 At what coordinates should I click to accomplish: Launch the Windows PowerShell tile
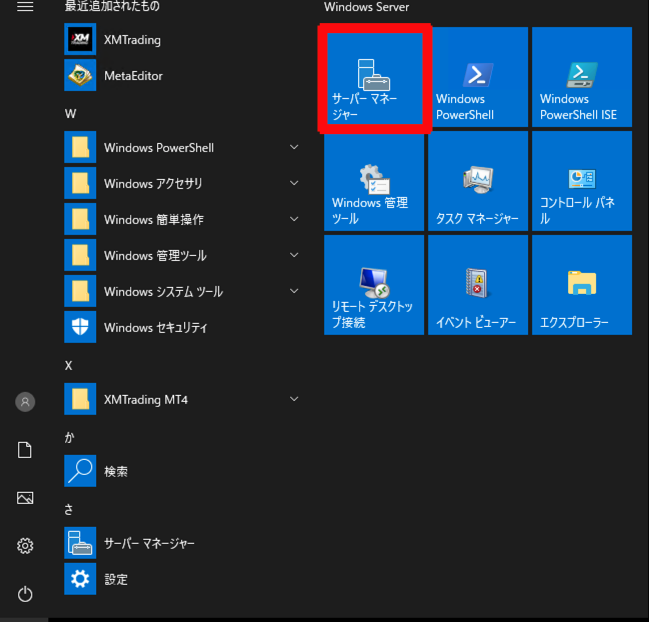(x=477, y=78)
